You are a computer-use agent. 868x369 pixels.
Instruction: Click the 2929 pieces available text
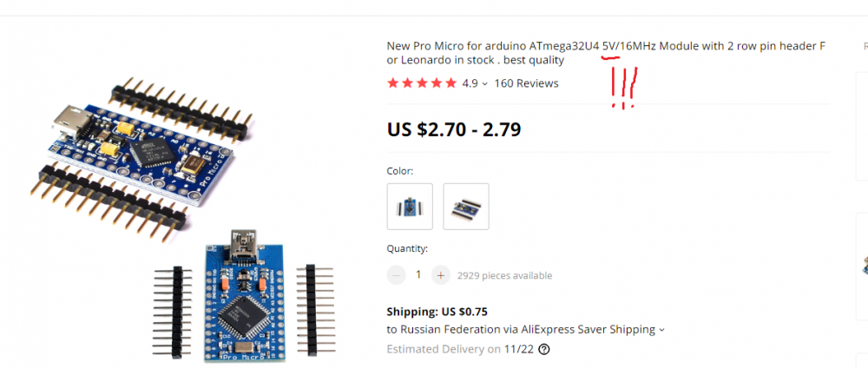[504, 276]
